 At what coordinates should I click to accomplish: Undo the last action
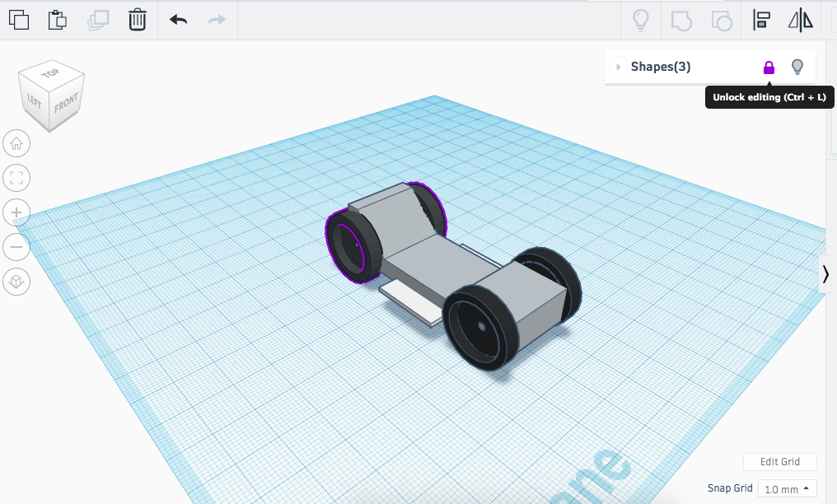click(178, 20)
